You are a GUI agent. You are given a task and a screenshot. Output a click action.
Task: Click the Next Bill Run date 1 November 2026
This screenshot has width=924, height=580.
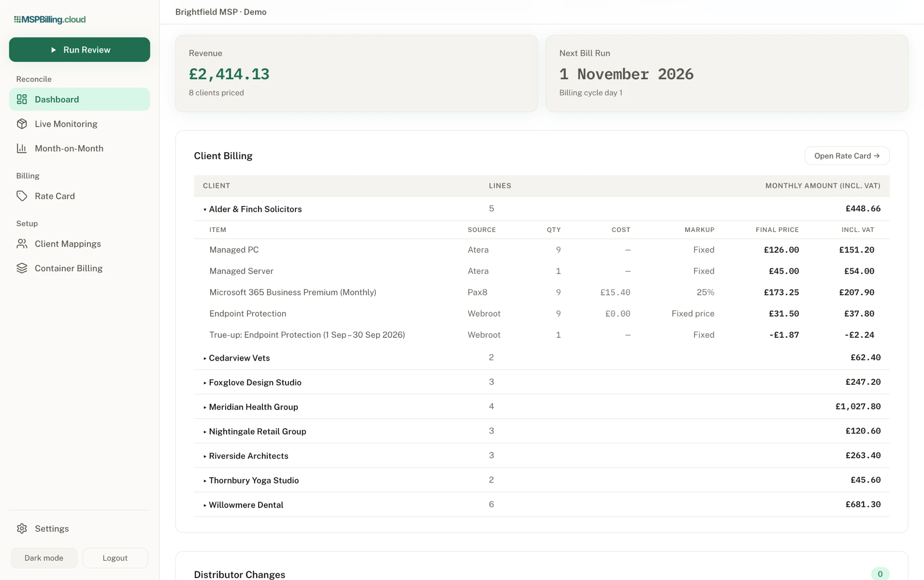click(x=626, y=74)
